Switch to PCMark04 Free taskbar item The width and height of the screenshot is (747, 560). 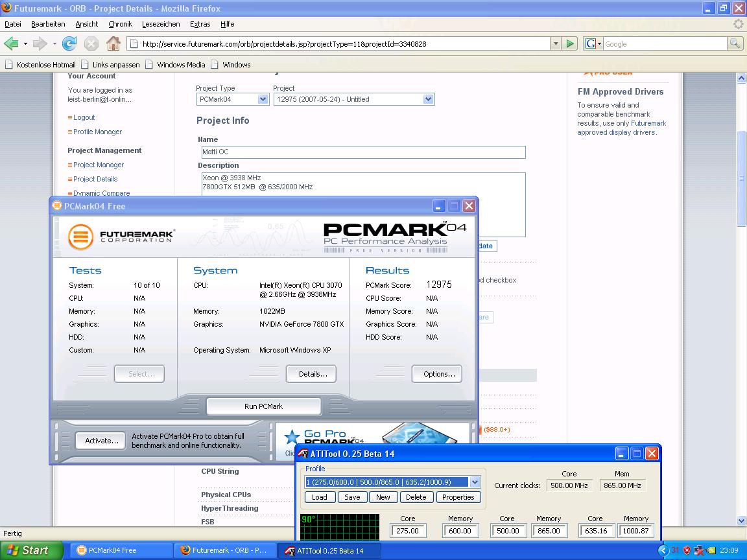(120, 550)
